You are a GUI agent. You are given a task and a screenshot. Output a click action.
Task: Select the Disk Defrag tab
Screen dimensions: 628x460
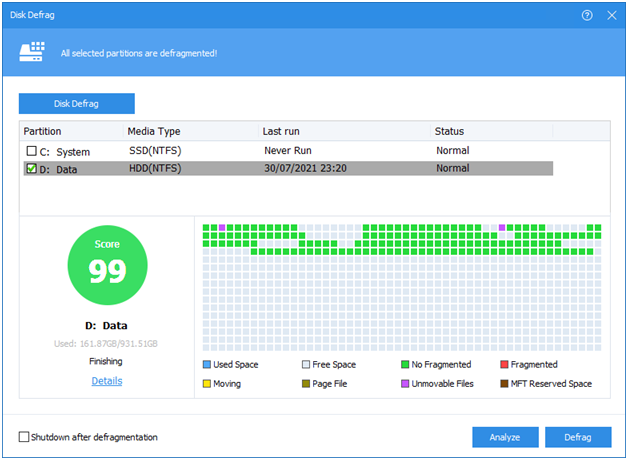tap(77, 104)
